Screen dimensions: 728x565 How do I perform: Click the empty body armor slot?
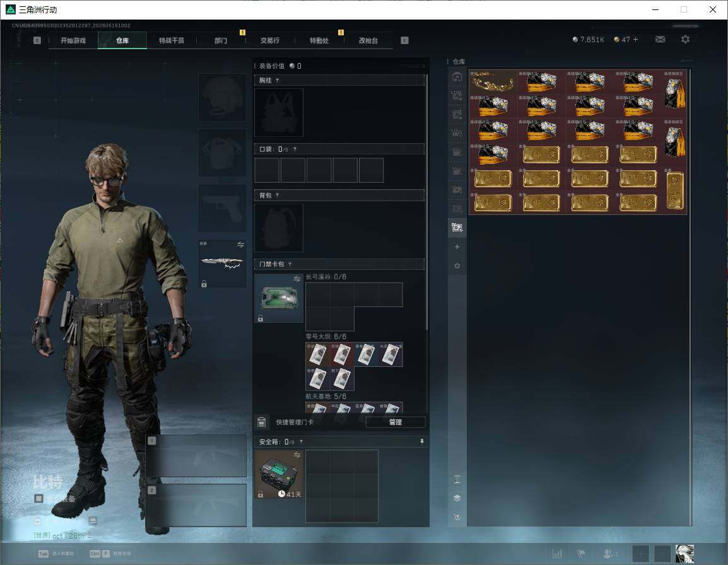coord(223,152)
